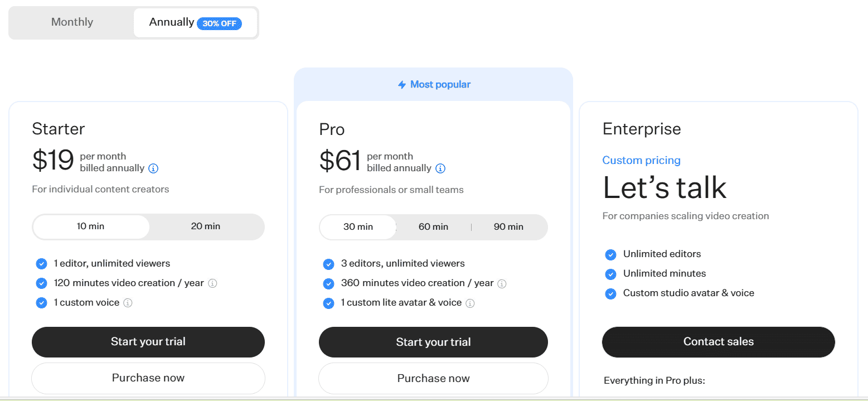Image resolution: width=868 pixels, height=401 pixels.
Task: Click the 30% OFF badge
Action: [x=220, y=24]
